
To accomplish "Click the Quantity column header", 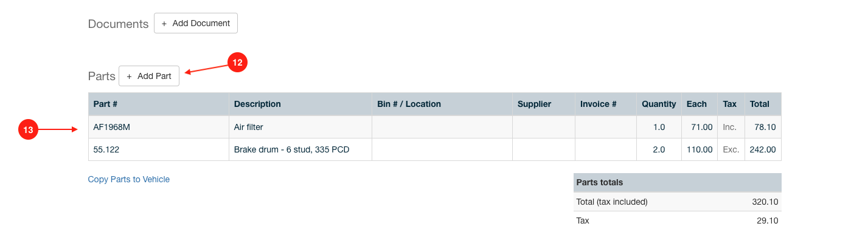I will [659, 104].
